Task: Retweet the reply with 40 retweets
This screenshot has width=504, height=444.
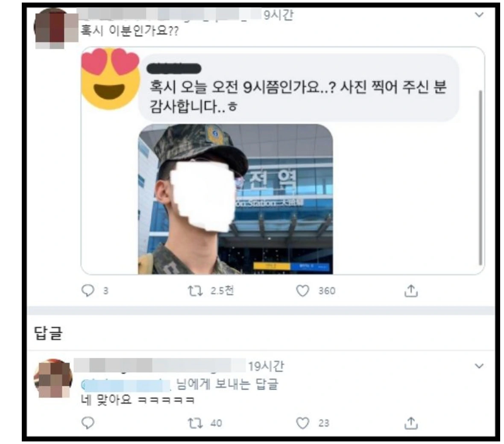Action: coord(195,423)
